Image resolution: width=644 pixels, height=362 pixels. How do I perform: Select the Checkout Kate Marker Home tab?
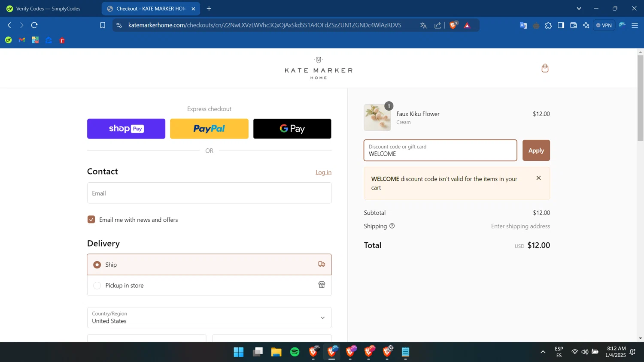(151, 9)
